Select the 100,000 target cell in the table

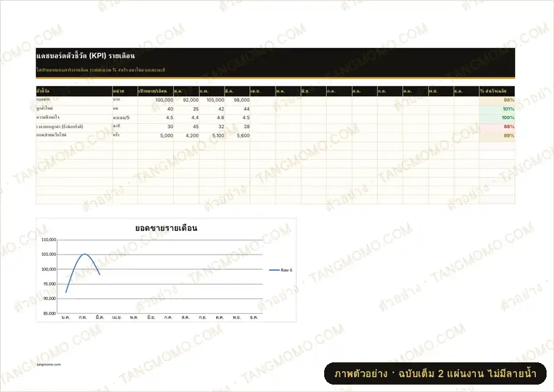tap(156, 100)
